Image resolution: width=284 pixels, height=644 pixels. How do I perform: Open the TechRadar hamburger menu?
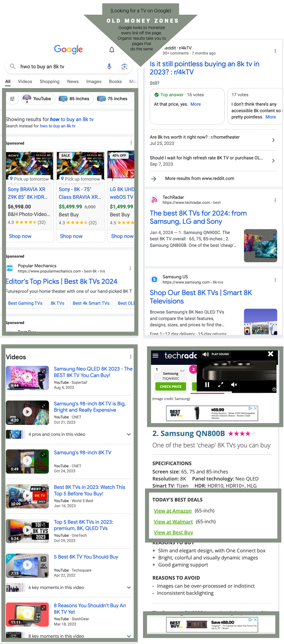tap(155, 355)
